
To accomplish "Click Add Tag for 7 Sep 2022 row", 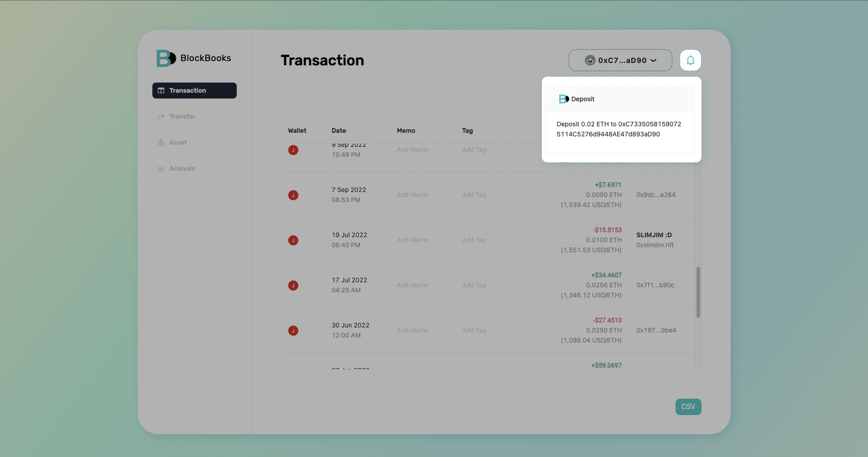I will [x=474, y=195].
